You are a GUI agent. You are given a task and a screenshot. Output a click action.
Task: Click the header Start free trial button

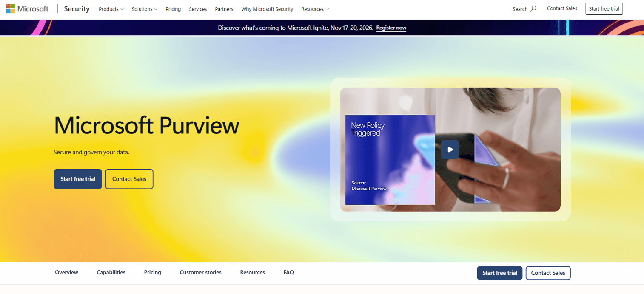604,9
